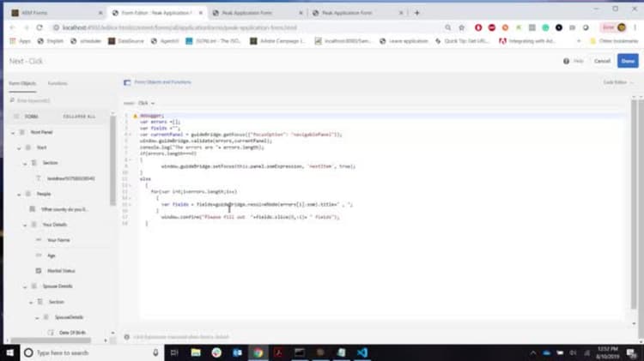The image size is (644, 361).
Task: Collapse the Root Panel tree node
Action: click(13, 133)
